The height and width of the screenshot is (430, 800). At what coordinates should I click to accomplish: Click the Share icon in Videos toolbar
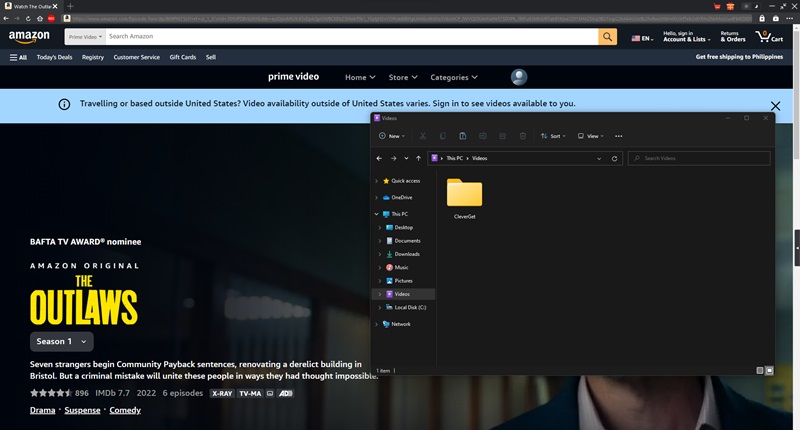(503, 136)
